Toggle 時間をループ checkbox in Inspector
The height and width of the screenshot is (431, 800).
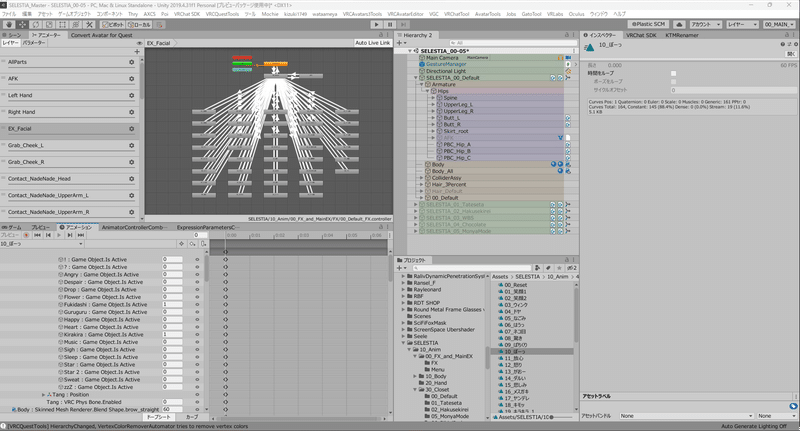tap(673, 73)
